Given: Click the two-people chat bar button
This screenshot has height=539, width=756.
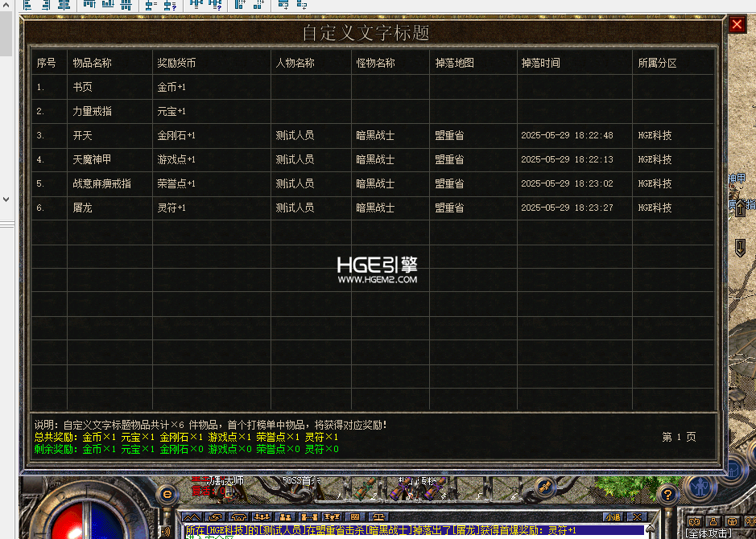Looking at the screenshot, I should click(286, 517).
